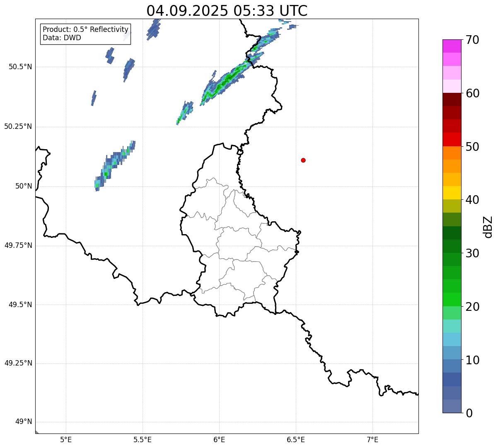This screenshot has height=448, width=498.
Task: Select the 49.5°N latitude label
Action: tap(20, 305)
